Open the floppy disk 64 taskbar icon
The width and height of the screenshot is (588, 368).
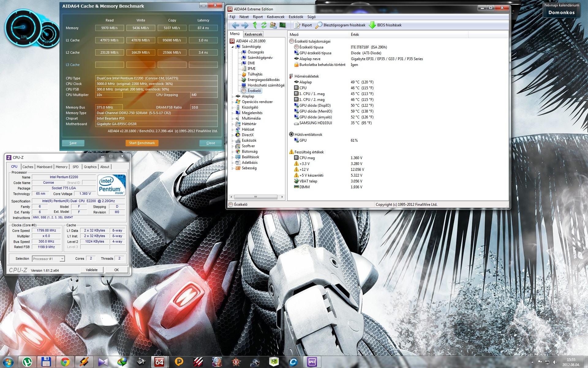point(46,362)
